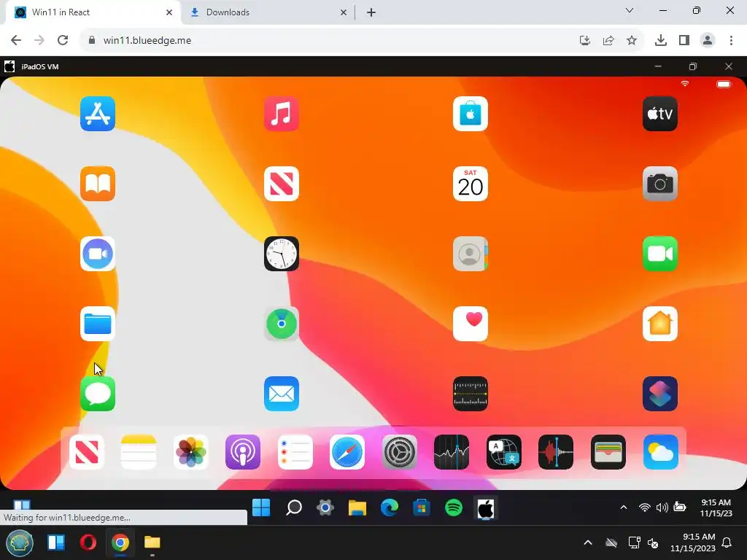Open Microsoft Store in Win11 web taskbar
Screen dimensions: 747x560
[422, 507]
